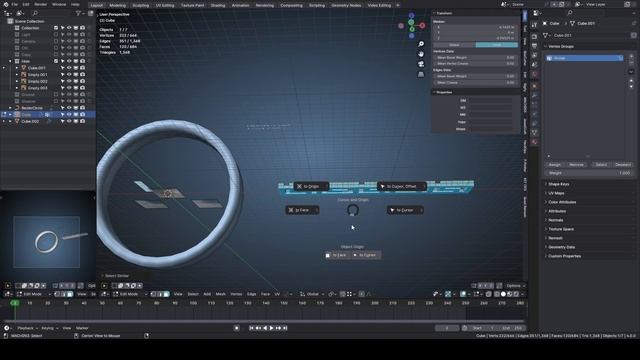Adjust the vertex group Weight slider
This screenshot has width=640, height=360.
pos(589,173)
